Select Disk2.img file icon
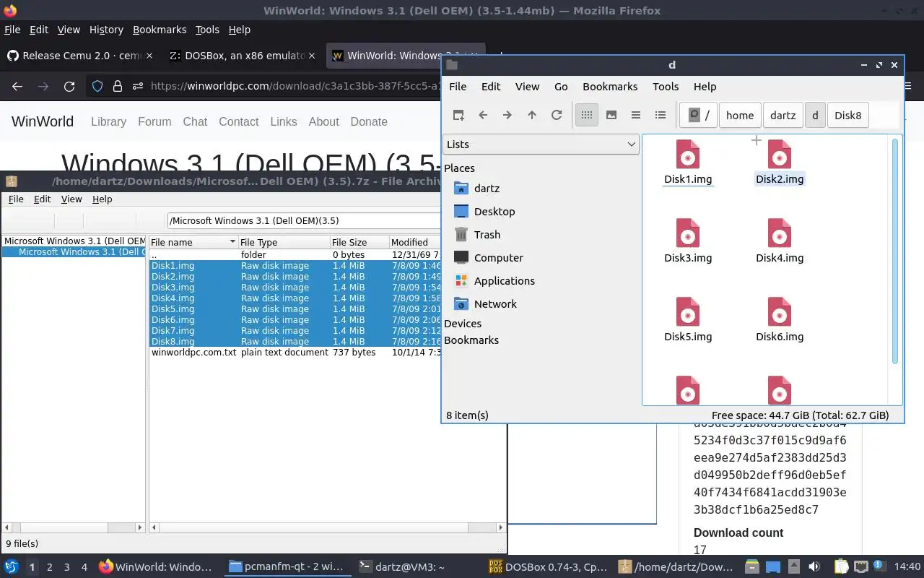Screen dimensions: 924x578 (780, 155)
